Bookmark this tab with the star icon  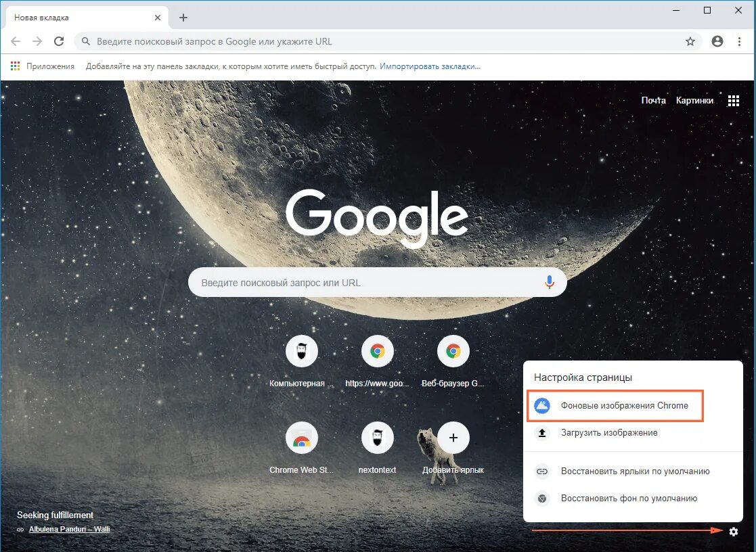click(690, 41)
